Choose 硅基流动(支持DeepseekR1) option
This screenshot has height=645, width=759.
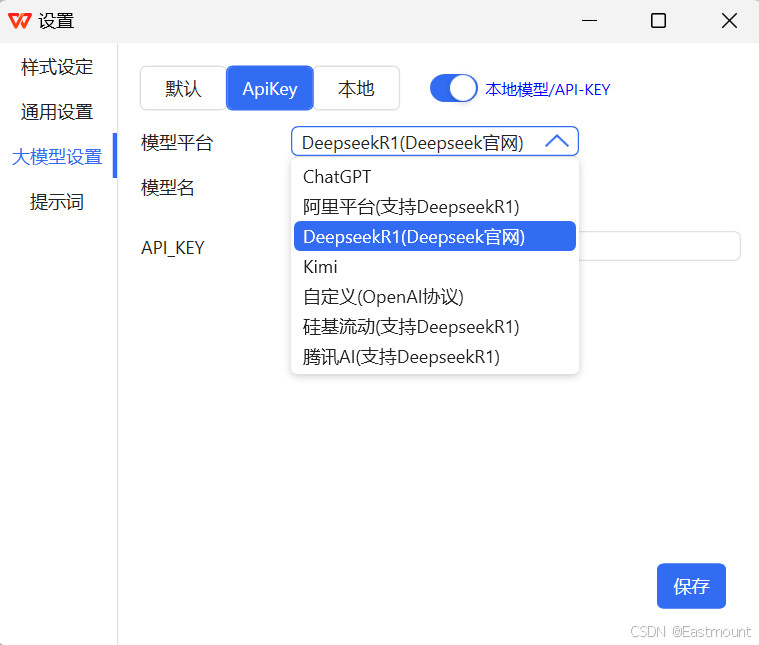coord(435,327)
